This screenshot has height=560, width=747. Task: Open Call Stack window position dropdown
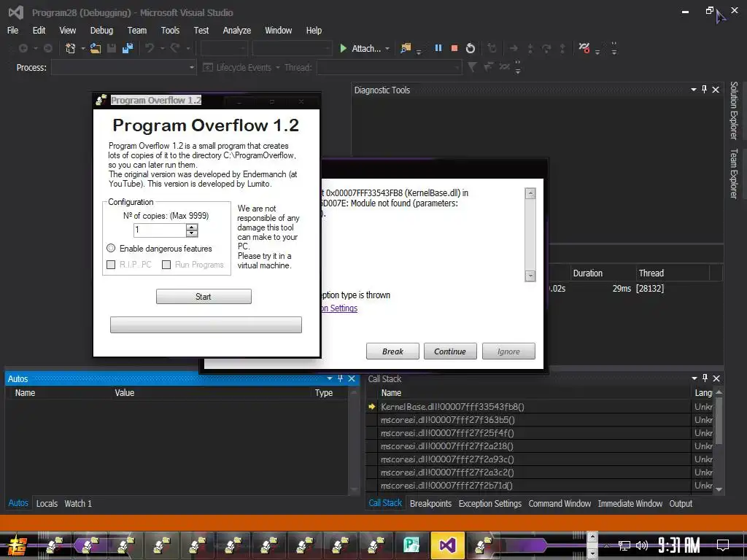694,378
